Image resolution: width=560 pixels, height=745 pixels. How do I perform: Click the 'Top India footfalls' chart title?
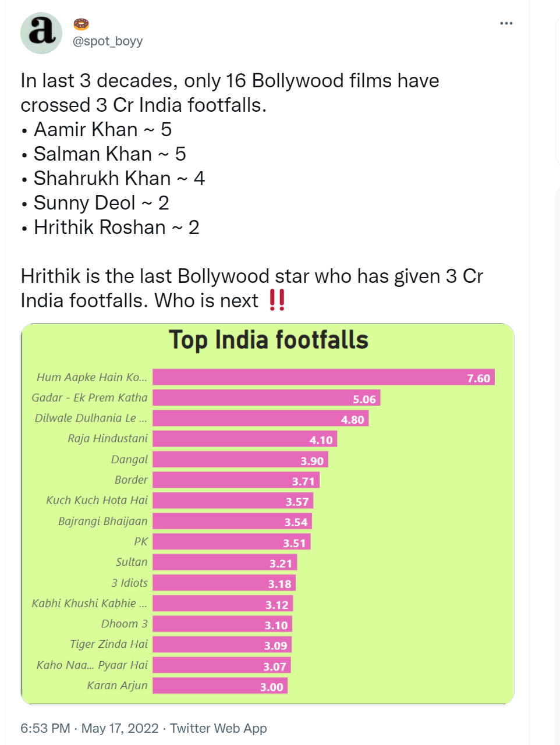(x=268, y=340)
